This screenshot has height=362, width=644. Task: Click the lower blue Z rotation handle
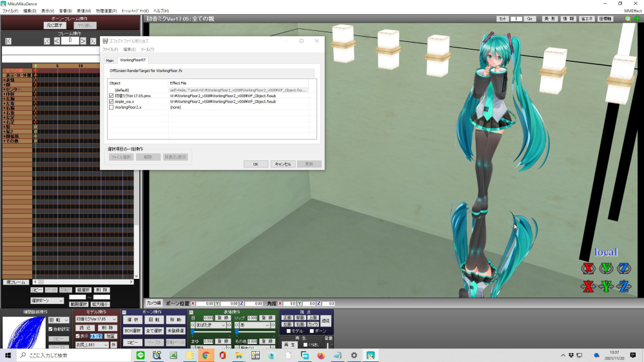point(624,286)
